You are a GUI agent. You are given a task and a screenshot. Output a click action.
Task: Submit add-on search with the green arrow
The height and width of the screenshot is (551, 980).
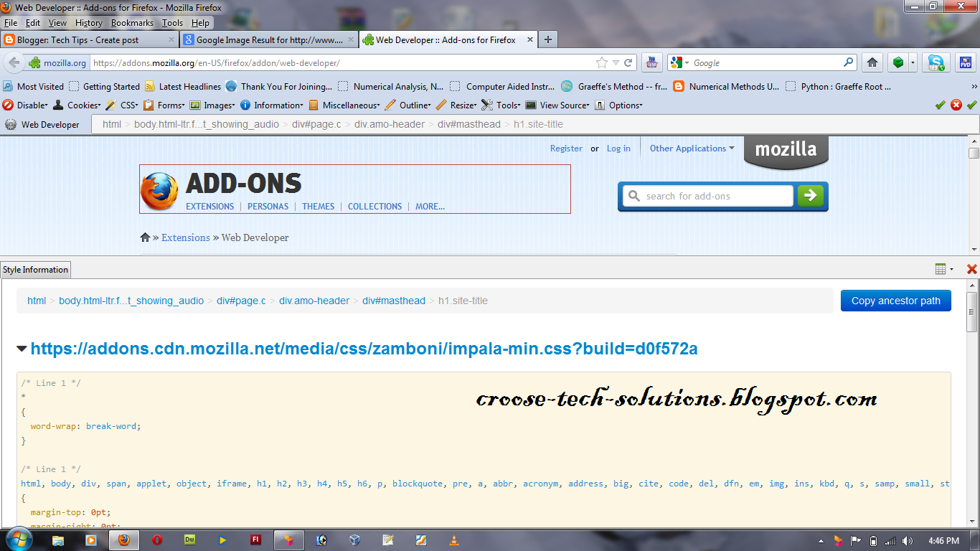point(811,195)
